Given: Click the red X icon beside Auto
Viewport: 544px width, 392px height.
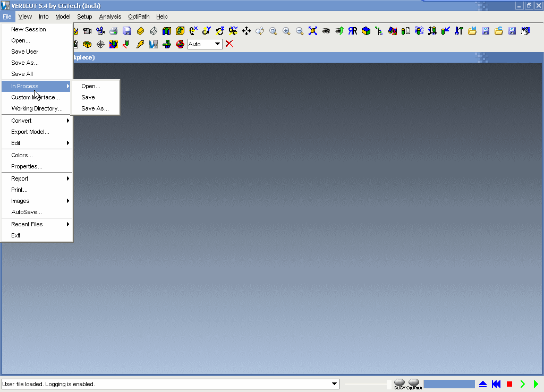Looking at the screenshot, I should click(229, 44).
